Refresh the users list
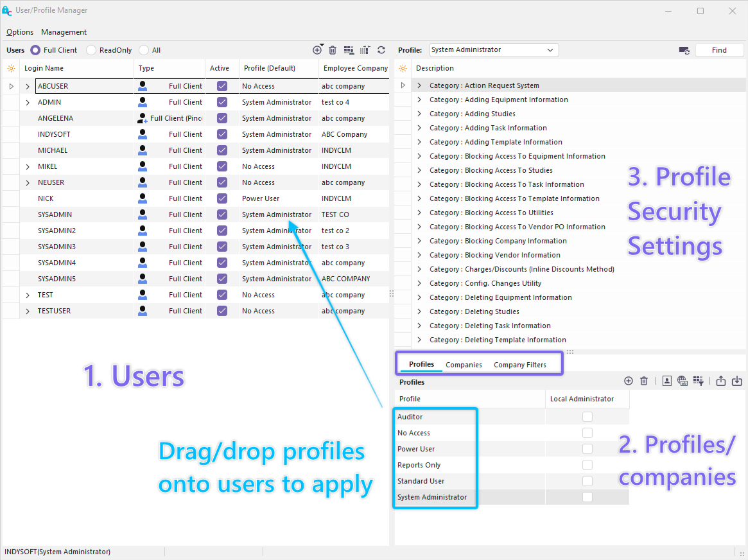The image size is (748, 560). pyautogui.click(x=381, y=50)
